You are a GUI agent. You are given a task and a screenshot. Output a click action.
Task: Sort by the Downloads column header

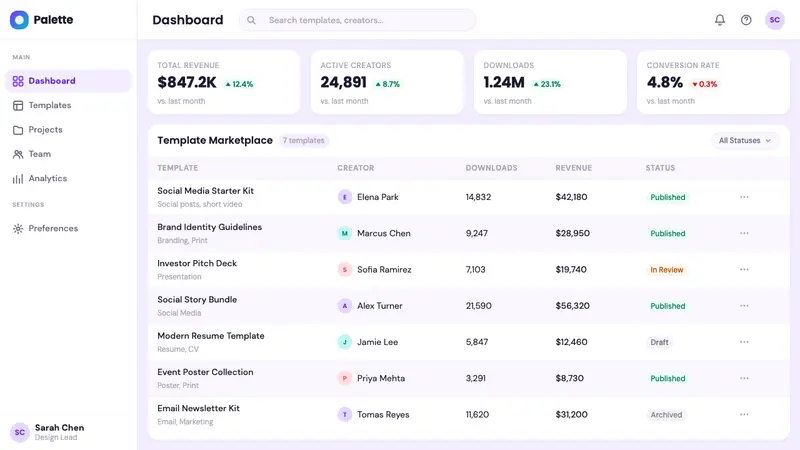click(491, 168)
